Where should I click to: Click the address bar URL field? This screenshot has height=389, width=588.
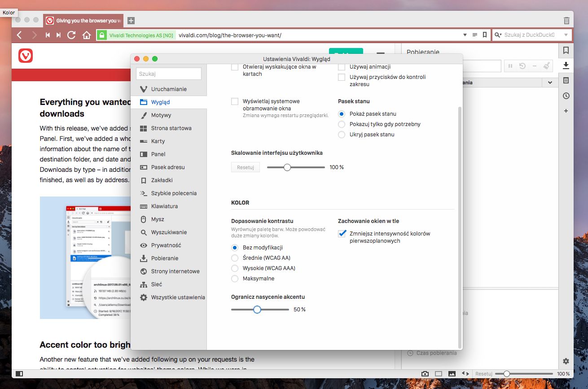319,35
